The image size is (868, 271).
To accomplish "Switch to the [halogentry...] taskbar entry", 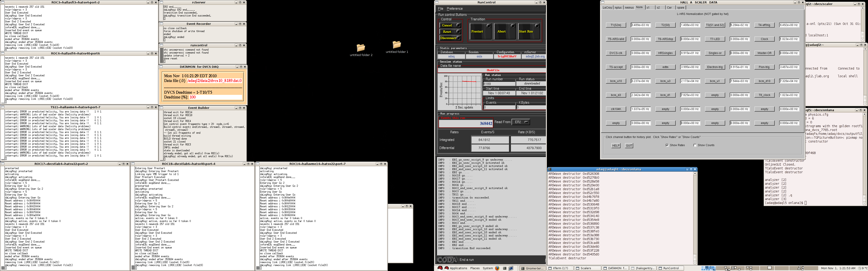I will [x=643, y=268].
